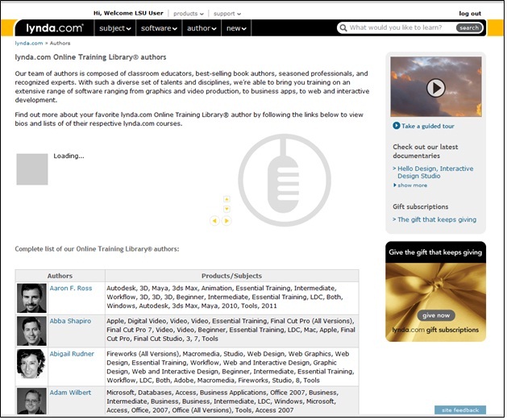This screenshot has height=420, width=507.
Task: Click the Complete list of authors caption
Action: pyautogui.click(x=97, y=249)
